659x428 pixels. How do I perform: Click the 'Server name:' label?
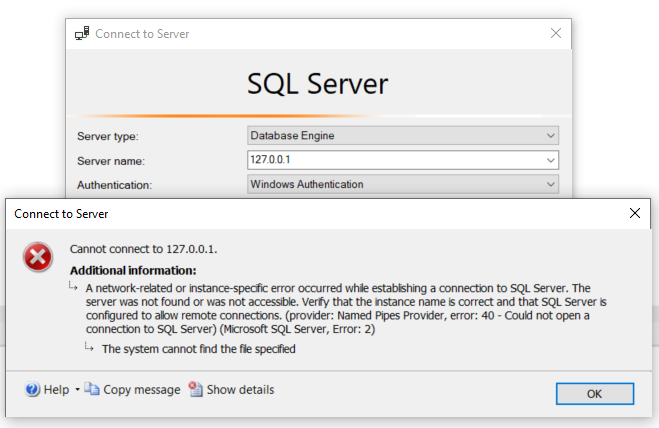[x=111, y=161]
